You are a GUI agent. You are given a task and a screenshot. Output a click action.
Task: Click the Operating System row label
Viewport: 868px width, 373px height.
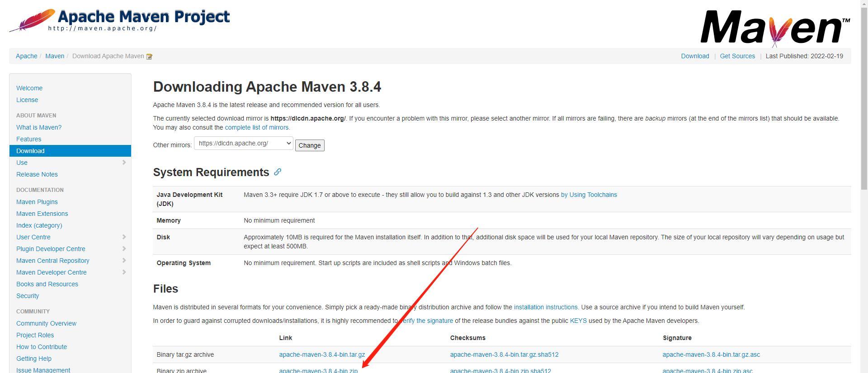[x=184, y=263]
